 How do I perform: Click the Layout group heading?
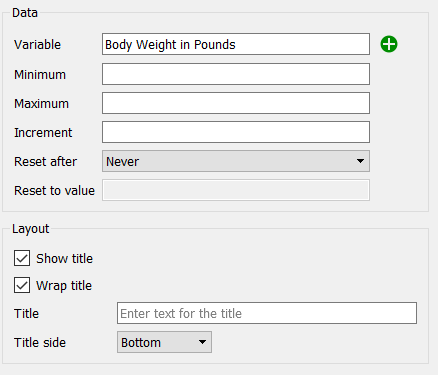tap(31, 229)
